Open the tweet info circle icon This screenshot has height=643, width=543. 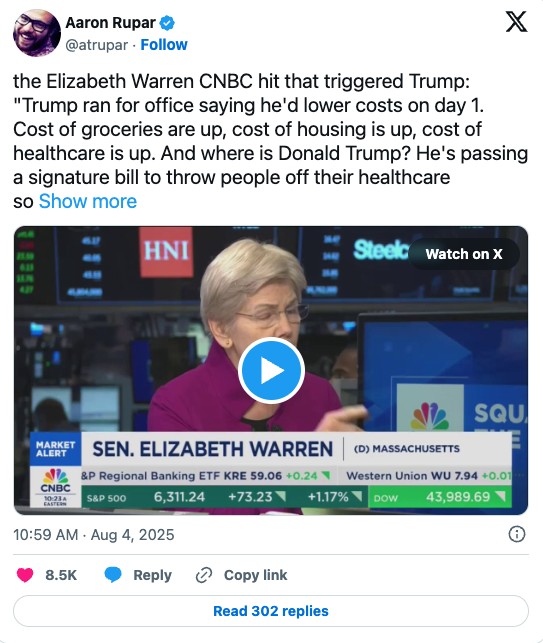pos(516,534)
